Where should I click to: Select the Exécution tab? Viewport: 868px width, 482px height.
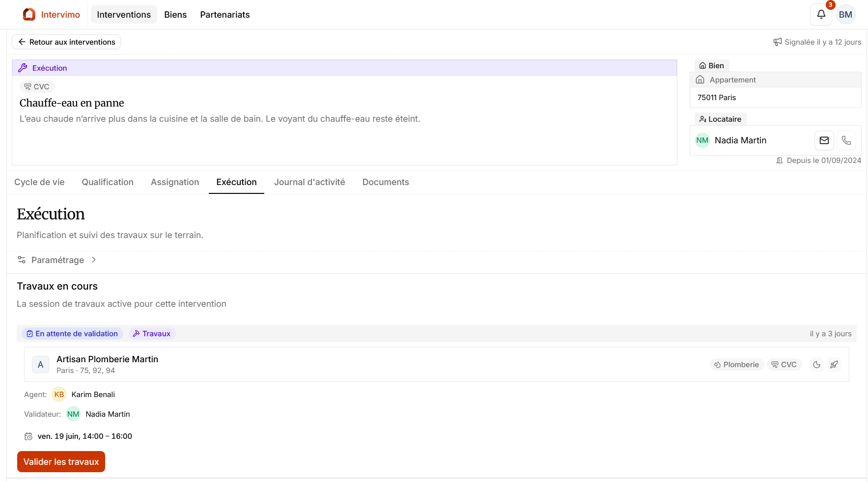pyautogui.click(x=236, y=182)
